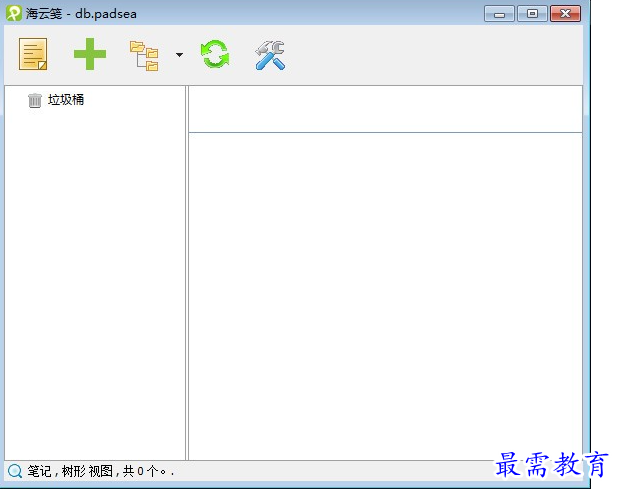Open the yellow notes list icon

[33, 54]
